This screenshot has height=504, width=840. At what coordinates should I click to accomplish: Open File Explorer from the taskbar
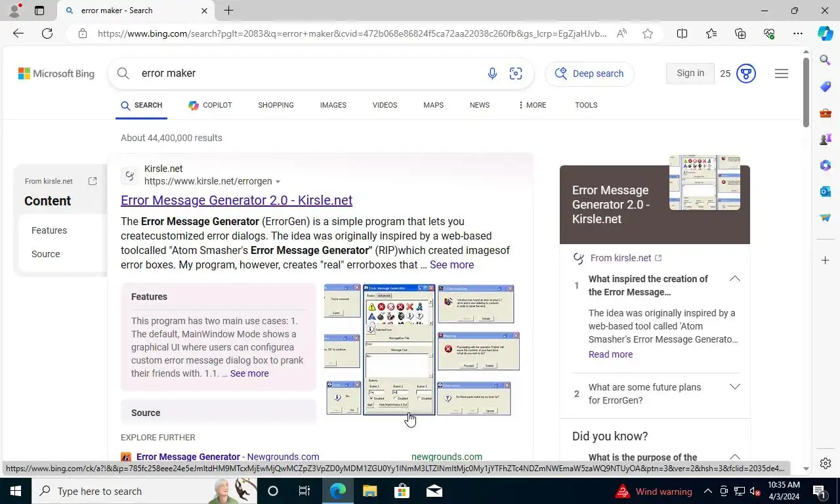click(370, 491)
